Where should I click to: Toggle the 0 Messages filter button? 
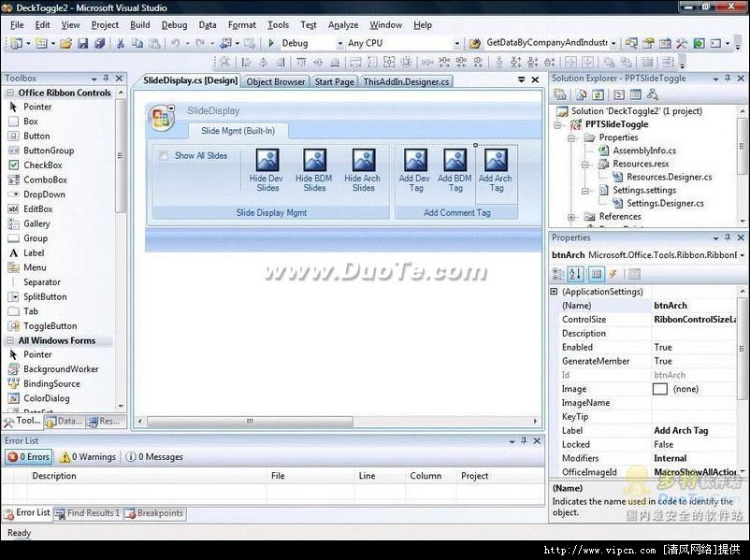coord(154,457)
